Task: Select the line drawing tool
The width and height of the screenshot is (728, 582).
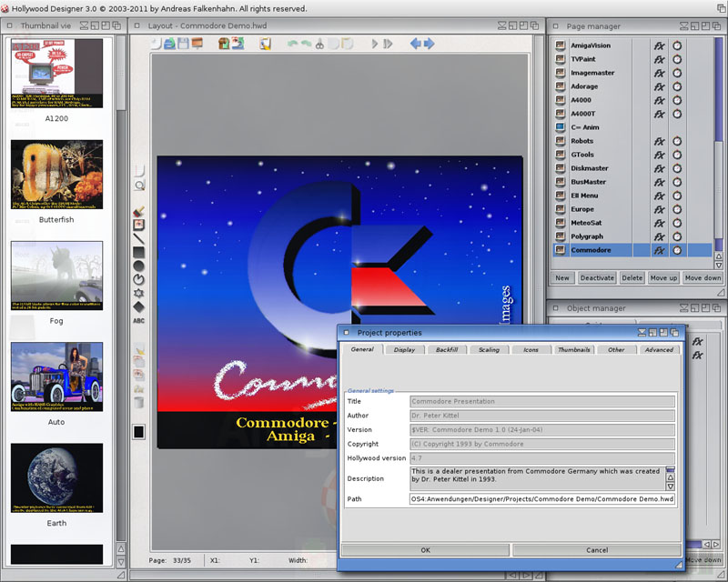Action: [139, 238]
